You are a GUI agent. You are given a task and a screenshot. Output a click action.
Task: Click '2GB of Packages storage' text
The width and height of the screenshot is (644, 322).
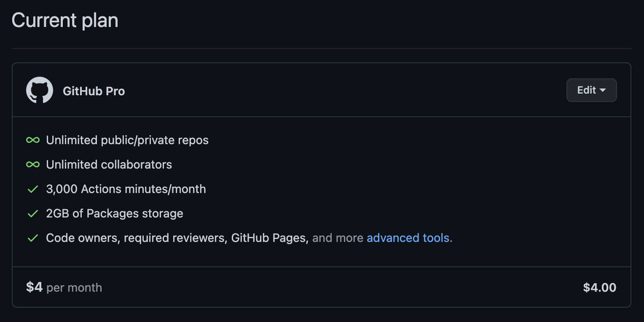pyautogui.click(x=115, y=214)
